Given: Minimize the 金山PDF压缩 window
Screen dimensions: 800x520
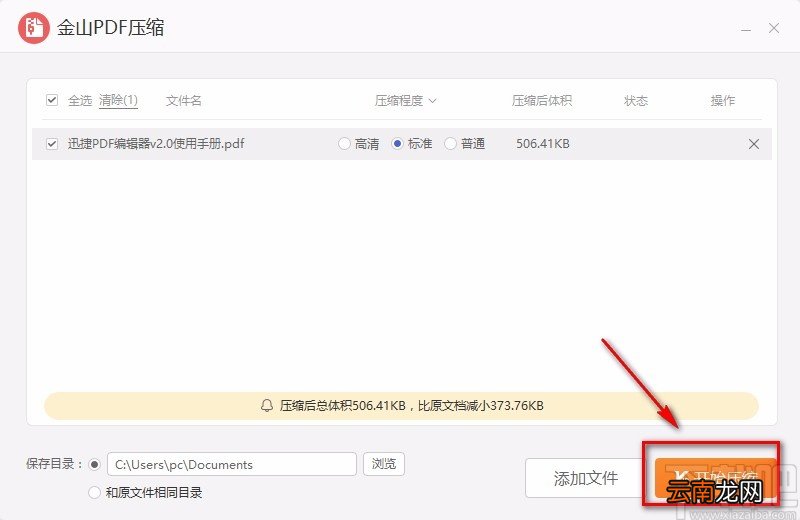Looking at the screenshot, I should point(746,29).
